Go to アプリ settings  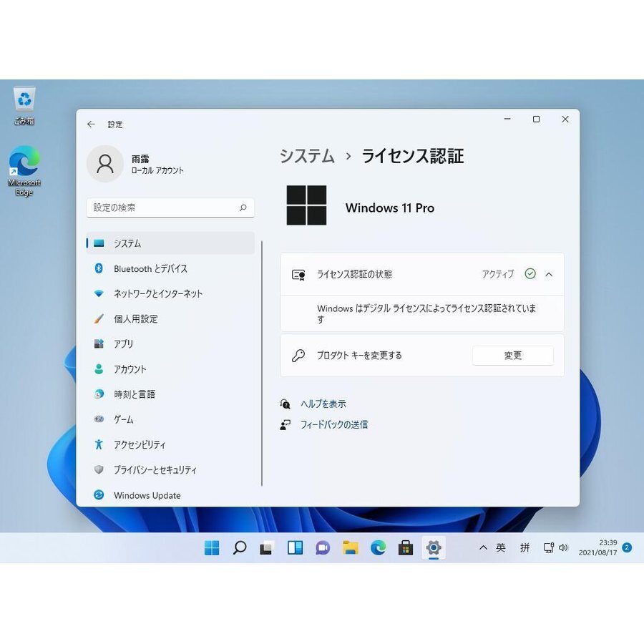[125, 343]
